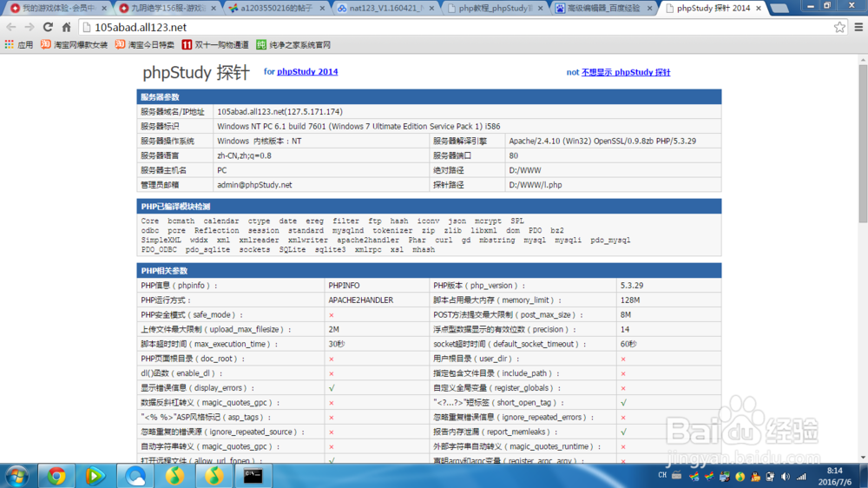Click the asp_tags red cross
Screen dimensions: 868x488
332,418
